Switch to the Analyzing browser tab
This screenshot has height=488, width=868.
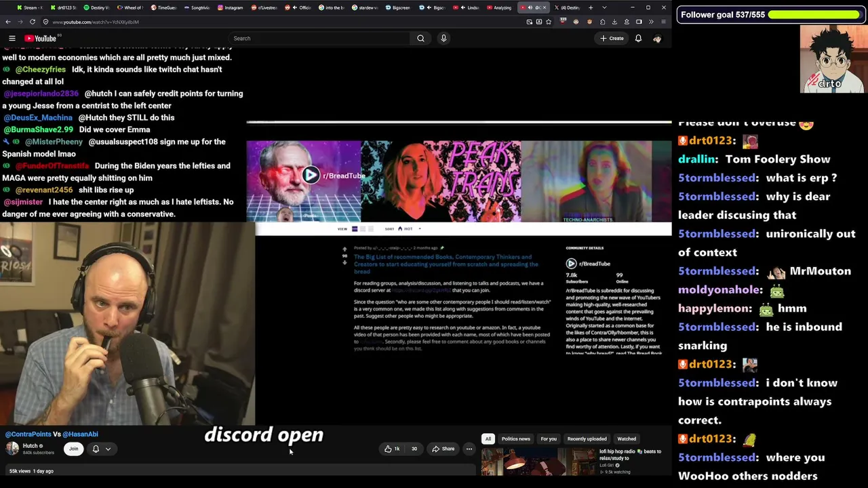tap(499, 7)
